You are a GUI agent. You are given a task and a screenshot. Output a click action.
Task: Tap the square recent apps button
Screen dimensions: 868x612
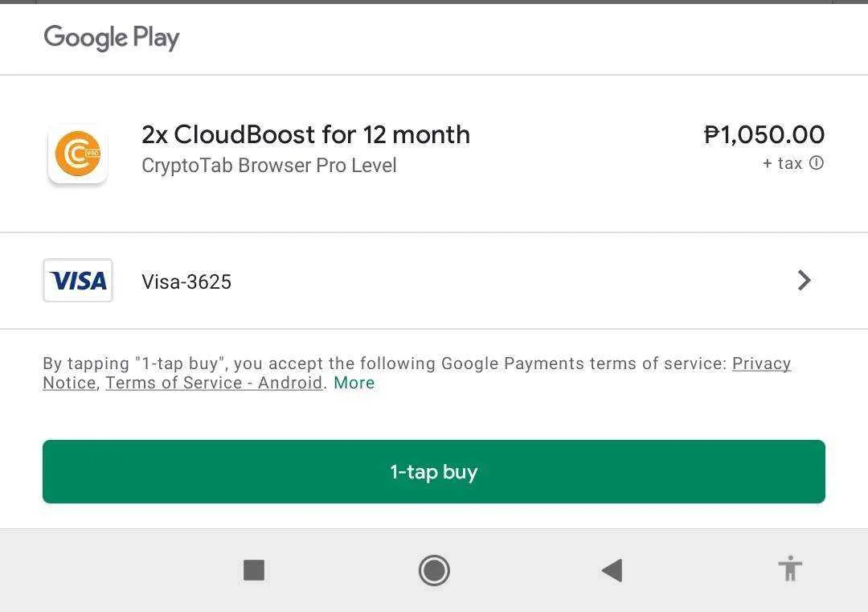(254, 570)
